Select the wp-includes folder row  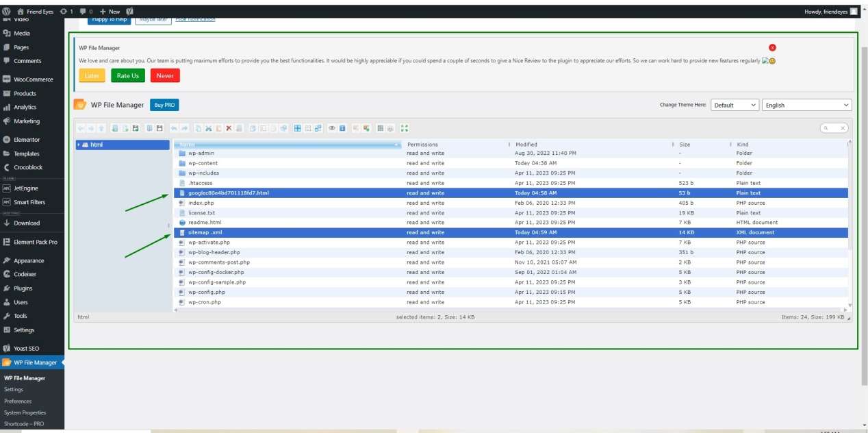click(511, 173)
